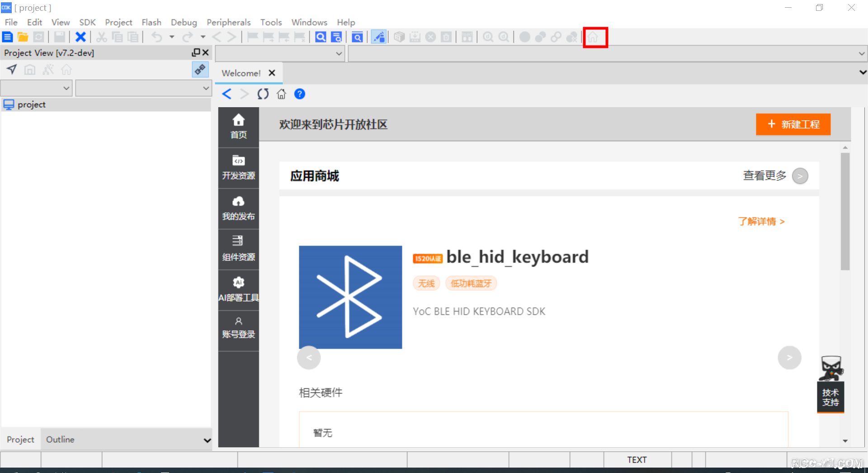
Task: Click the 新建工程 button
Action: pos(793,124)
